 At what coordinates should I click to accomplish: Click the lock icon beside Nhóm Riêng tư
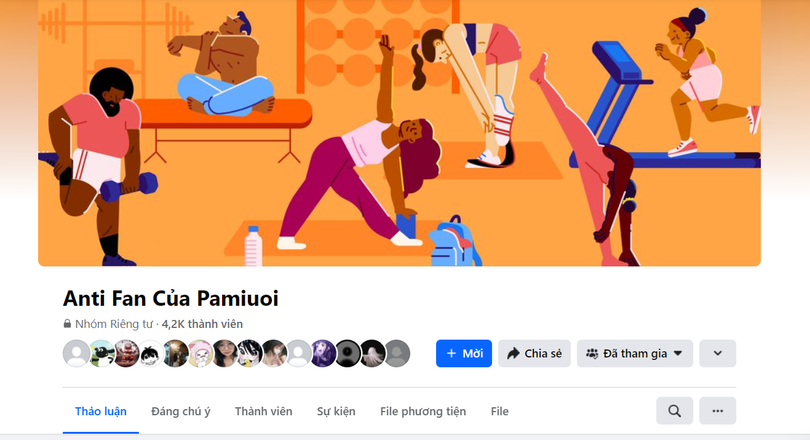(x=67, y=324)
